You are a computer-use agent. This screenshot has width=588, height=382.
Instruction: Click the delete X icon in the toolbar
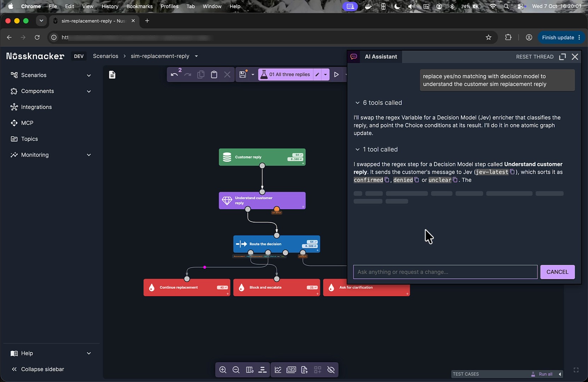point(227,75)
